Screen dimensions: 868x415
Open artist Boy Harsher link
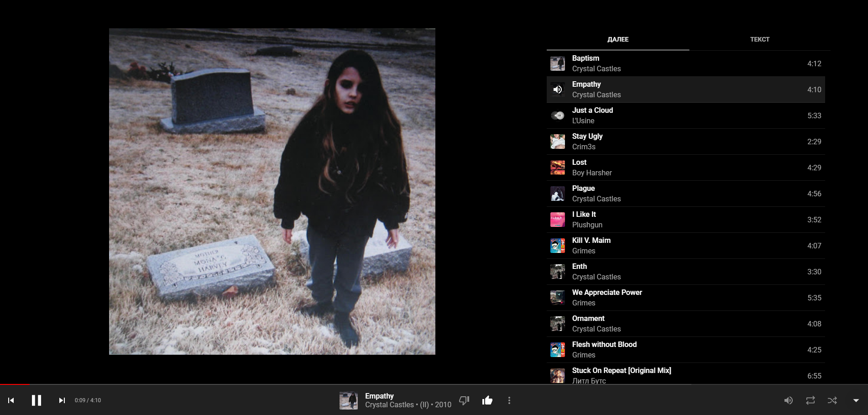592,173
